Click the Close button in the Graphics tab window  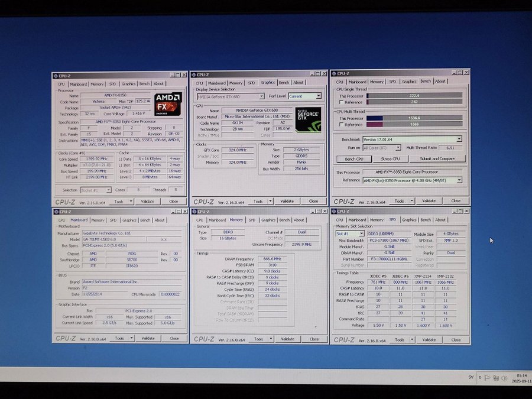(313, 201)
